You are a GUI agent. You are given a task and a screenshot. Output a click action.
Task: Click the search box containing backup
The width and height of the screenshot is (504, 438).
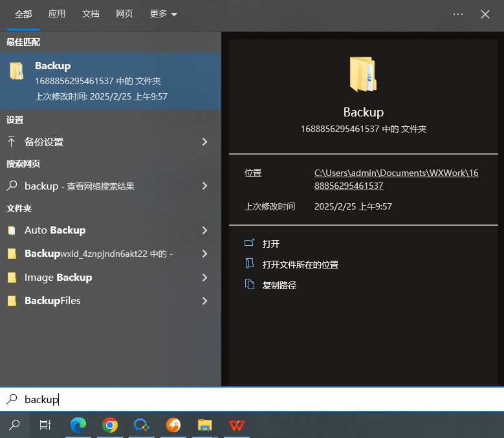click(x=252, y=399)
